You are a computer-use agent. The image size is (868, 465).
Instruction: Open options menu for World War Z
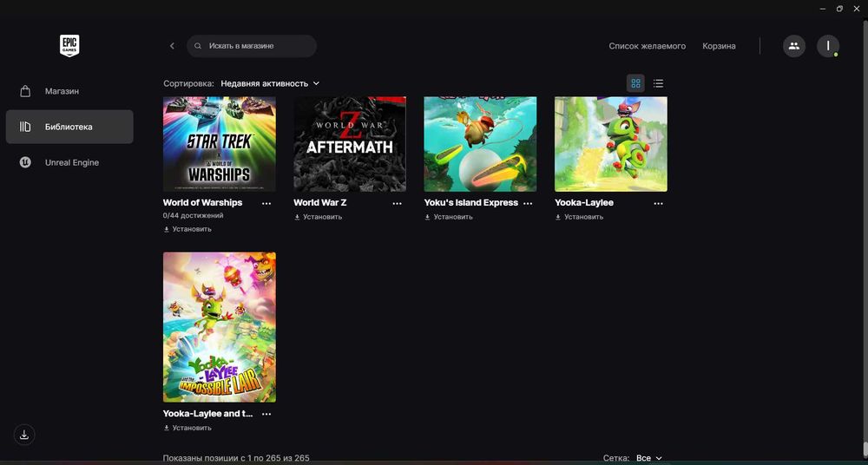pyautogui.click(x=398, y=203)
